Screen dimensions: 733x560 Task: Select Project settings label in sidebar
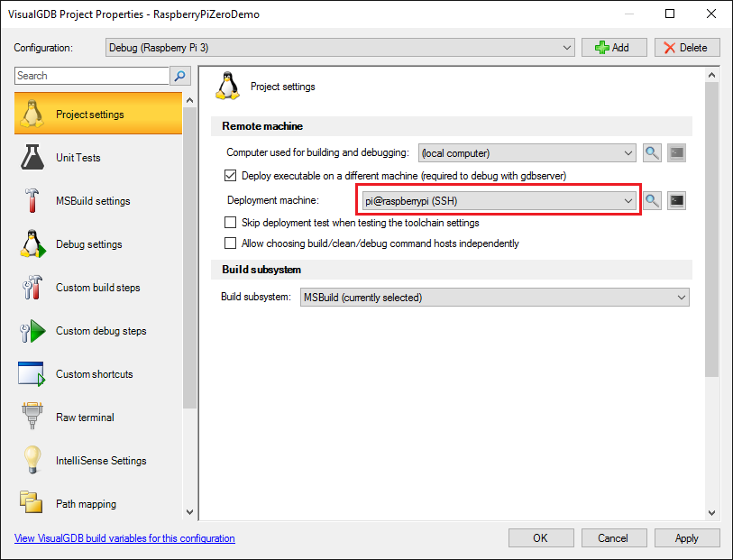tap(90, 115)
